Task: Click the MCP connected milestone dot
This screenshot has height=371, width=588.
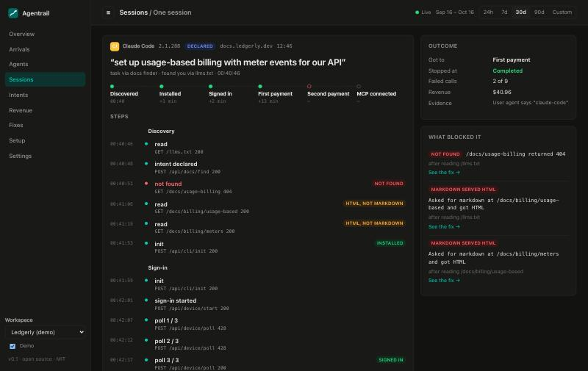Action: [359, 87]
